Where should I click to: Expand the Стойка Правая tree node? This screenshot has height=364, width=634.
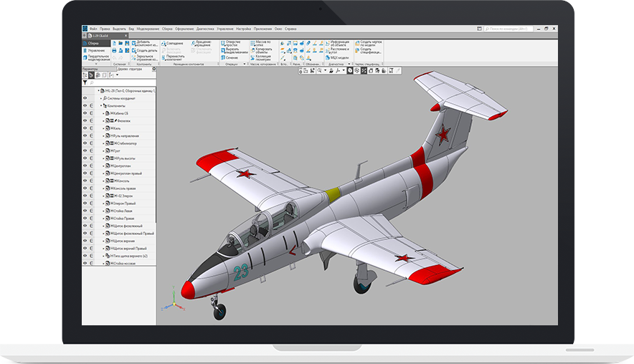pyautogui.click(x=103, y=218)
